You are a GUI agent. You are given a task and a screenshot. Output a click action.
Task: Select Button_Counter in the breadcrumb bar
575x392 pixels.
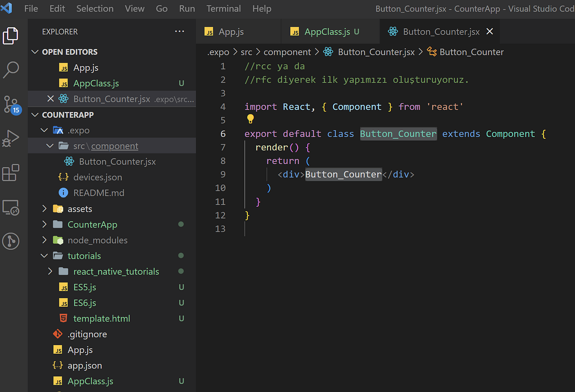point(471,52)
